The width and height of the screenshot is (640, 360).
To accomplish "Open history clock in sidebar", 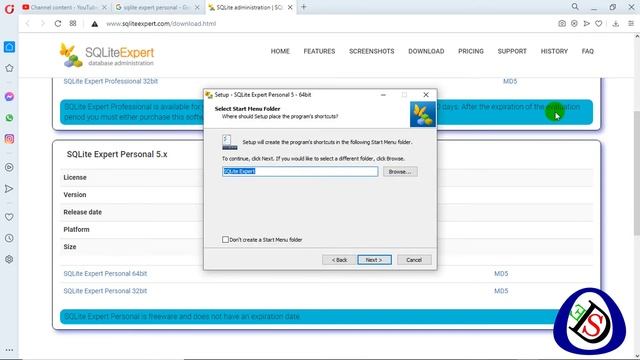I will pos(9,238).
